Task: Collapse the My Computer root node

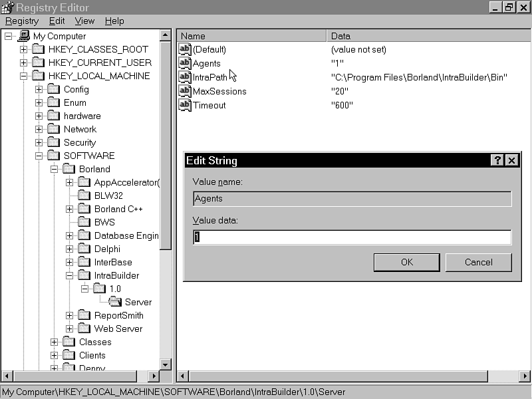Action: 8,36
